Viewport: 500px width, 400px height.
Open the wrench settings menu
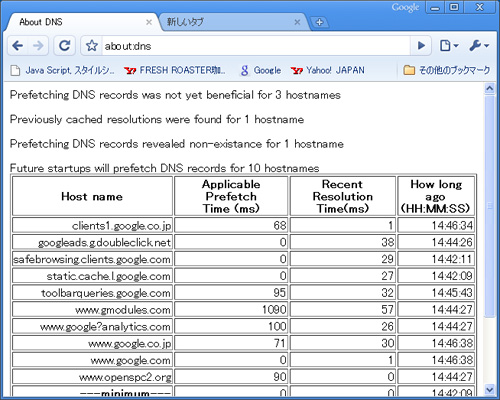coord(479,46)
